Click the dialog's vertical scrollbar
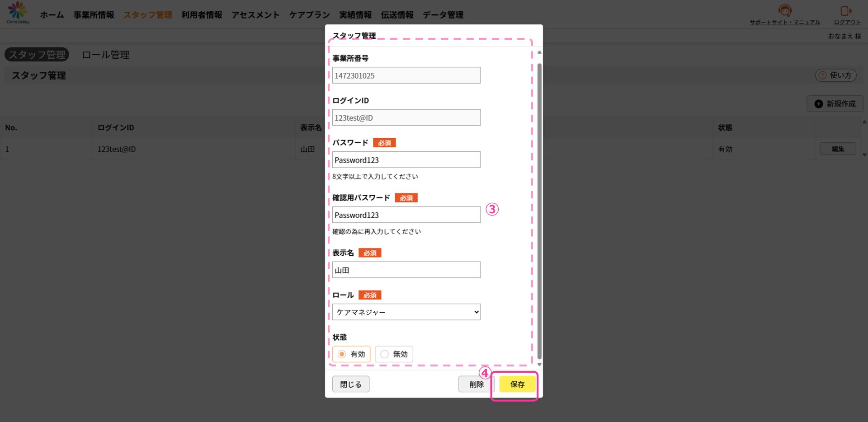This screenshot has height=422, width=868. coord(539,208)
